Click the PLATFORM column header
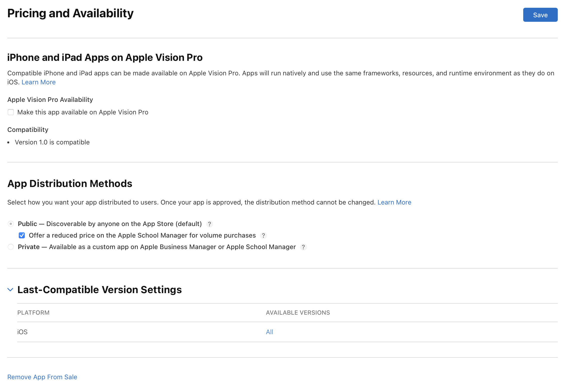567x392 pixels. pos(33,312)
